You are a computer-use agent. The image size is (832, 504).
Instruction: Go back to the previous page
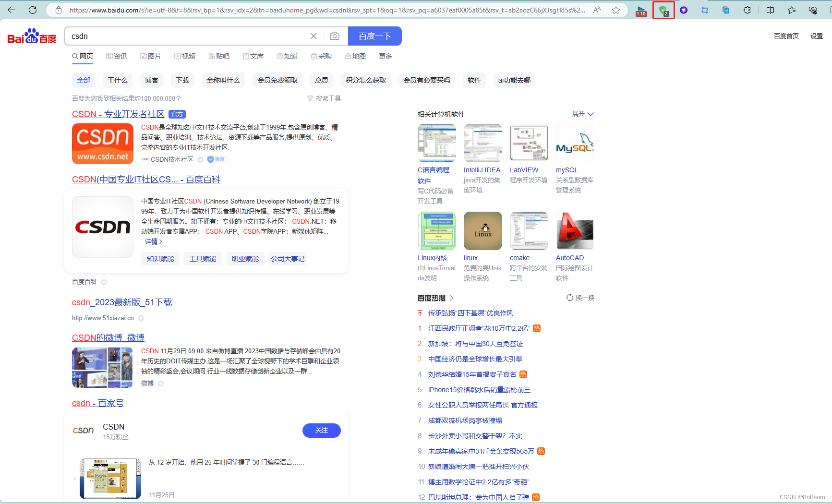12,10
